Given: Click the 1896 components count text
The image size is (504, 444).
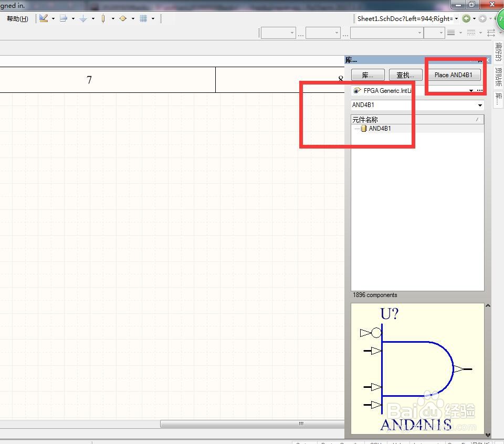Looking at the screenshot, I should (x=375, y=295).
